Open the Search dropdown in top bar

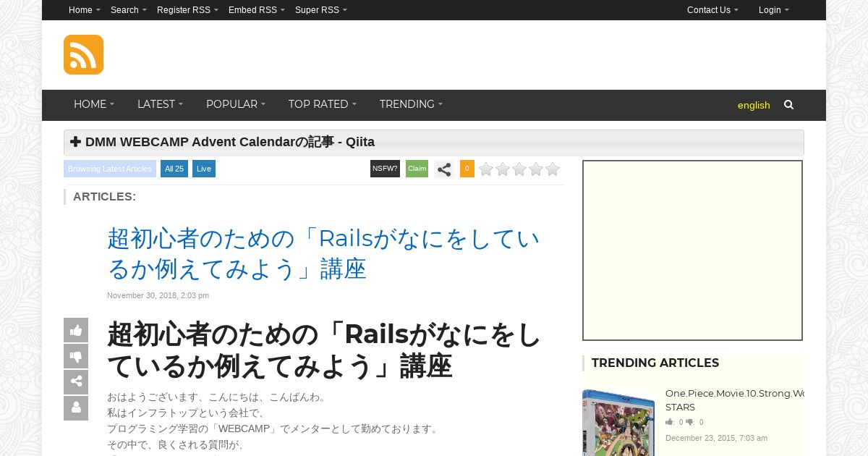129,10
